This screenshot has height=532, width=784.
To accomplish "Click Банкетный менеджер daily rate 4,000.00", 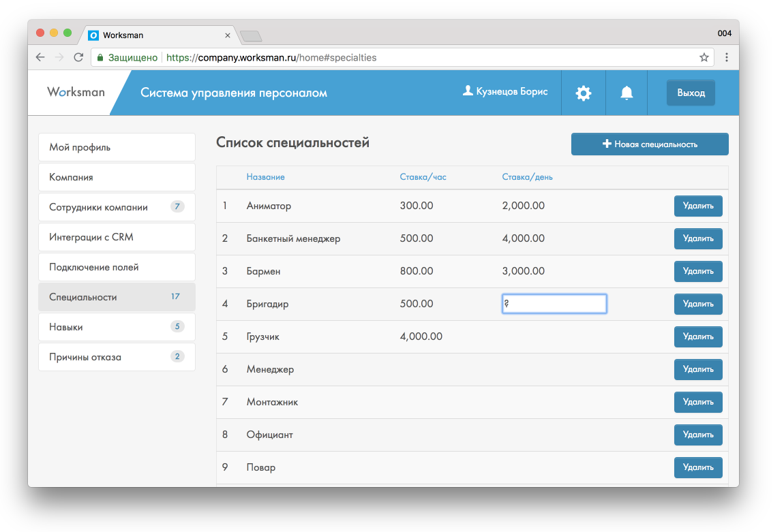I will [523, 238].
